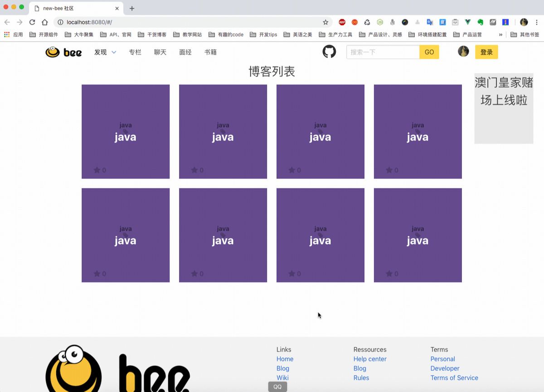Open the GitHub icon in the navbar

pyautogui.click(x=329, y=52)
